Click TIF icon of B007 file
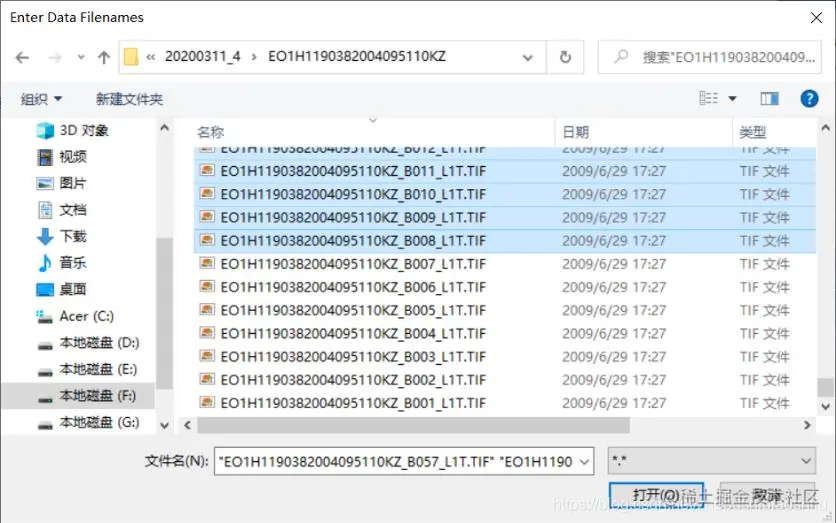Image resolution: width=836 pixels, height=523 pixels. [207, 263]
